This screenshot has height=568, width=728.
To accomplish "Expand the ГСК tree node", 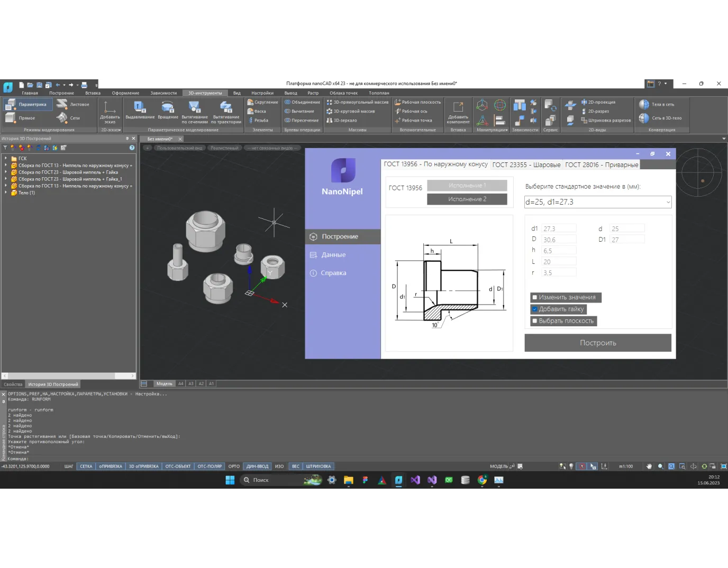I will [x=6, y=158].
